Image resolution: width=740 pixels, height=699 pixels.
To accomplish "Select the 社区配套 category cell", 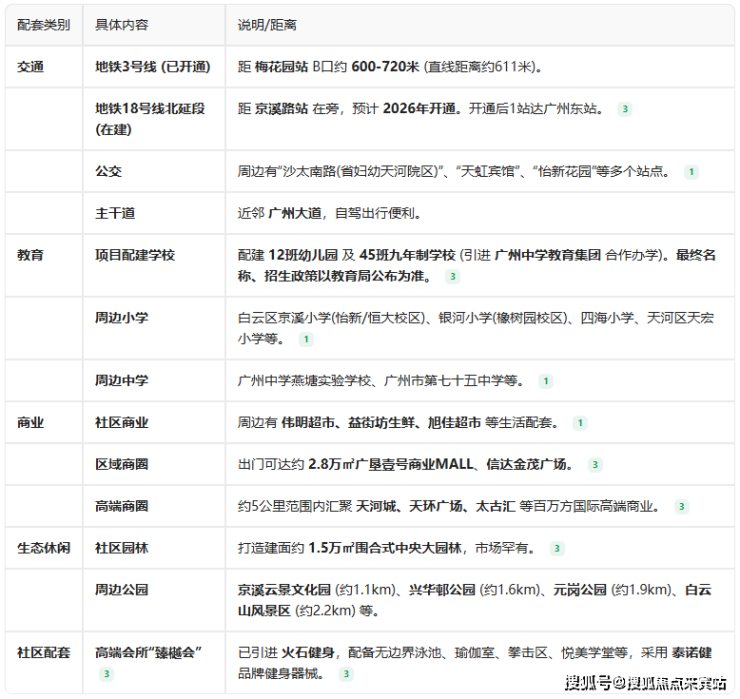I will 44,653.
